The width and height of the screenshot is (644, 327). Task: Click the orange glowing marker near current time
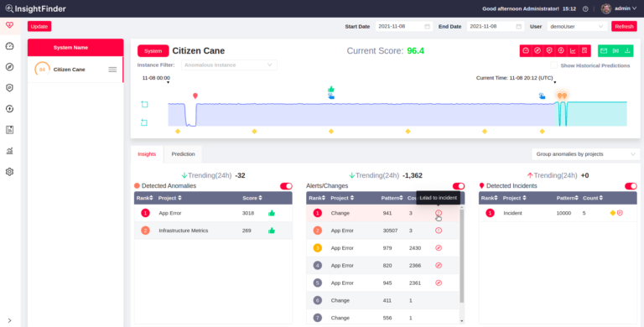pyautogui.click(x=562, y=96)
